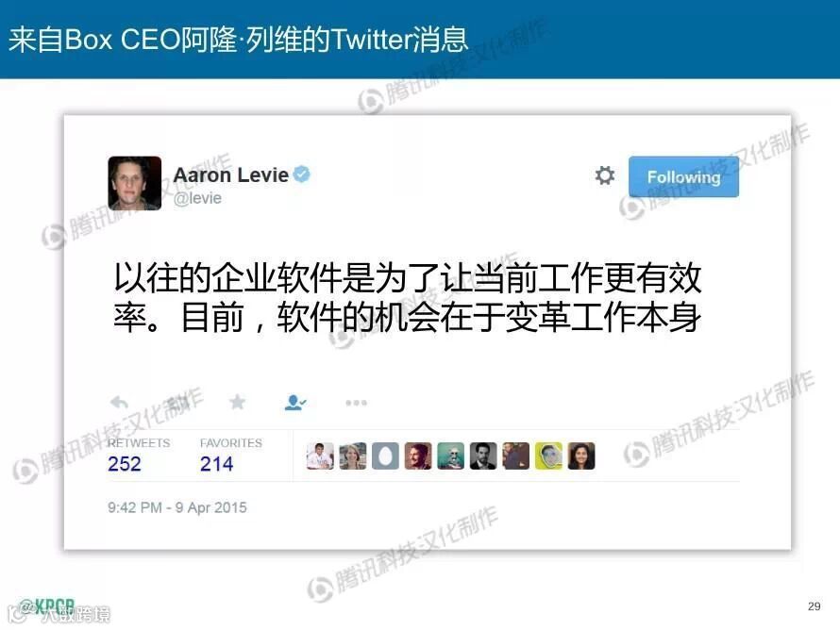The height and width of the screenshot is (630, 840).
Task: Open the last avatar in the row
Action: coord(581,456)
